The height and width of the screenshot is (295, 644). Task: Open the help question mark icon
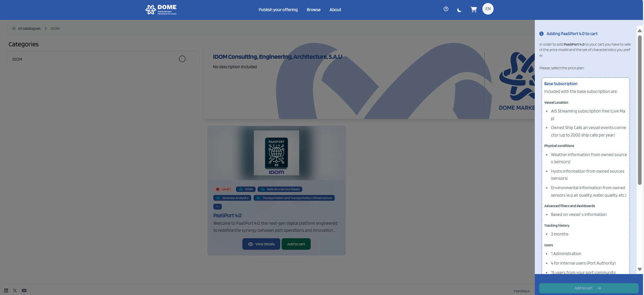point(446,9)
